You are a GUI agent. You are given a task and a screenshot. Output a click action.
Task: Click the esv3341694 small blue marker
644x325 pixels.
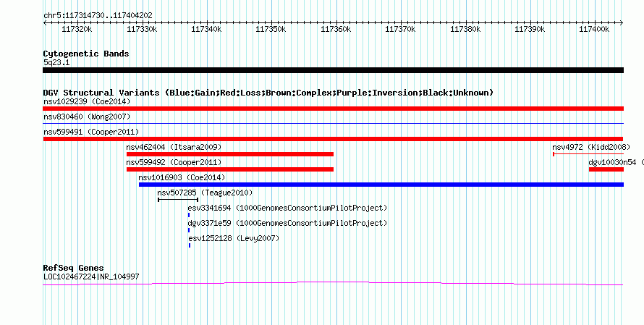[189, 215]
